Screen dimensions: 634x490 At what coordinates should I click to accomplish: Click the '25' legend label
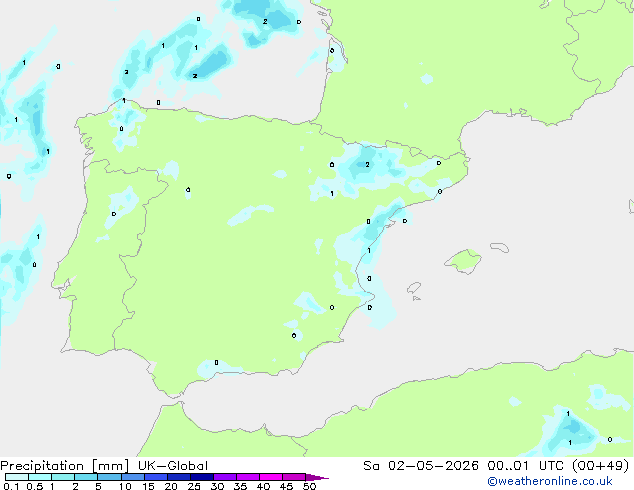(194, 486)
